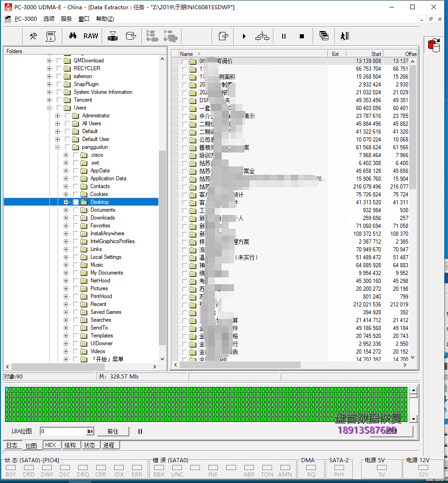
Task: Select the Local Settings folder
Action: 106,257
